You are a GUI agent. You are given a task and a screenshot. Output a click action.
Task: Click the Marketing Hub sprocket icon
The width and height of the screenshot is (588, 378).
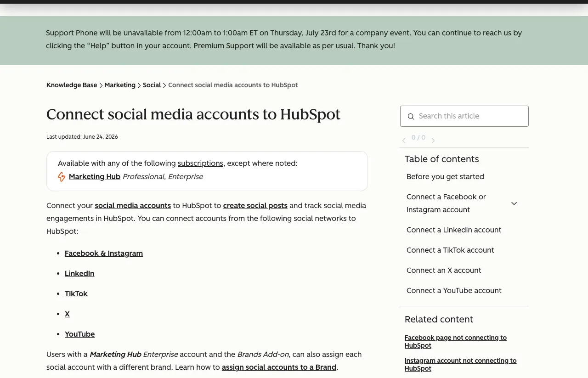(x=62, y=177)
